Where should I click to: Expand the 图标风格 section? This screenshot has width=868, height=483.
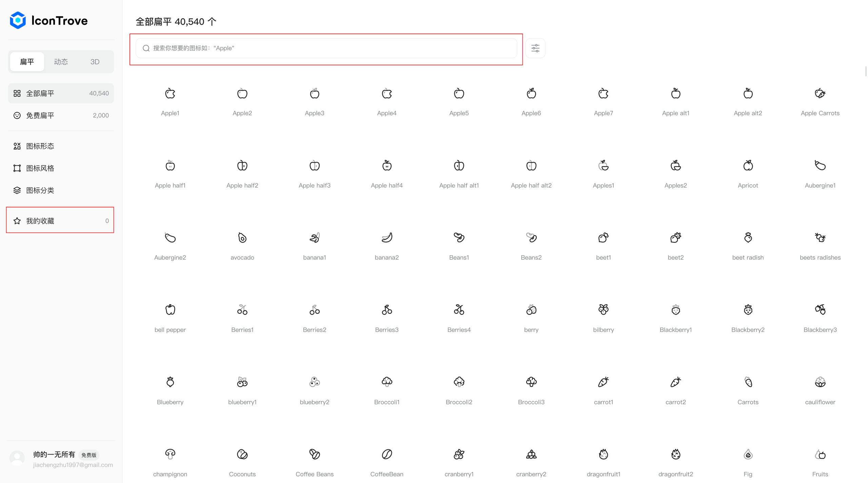click(x=61, y=168)
